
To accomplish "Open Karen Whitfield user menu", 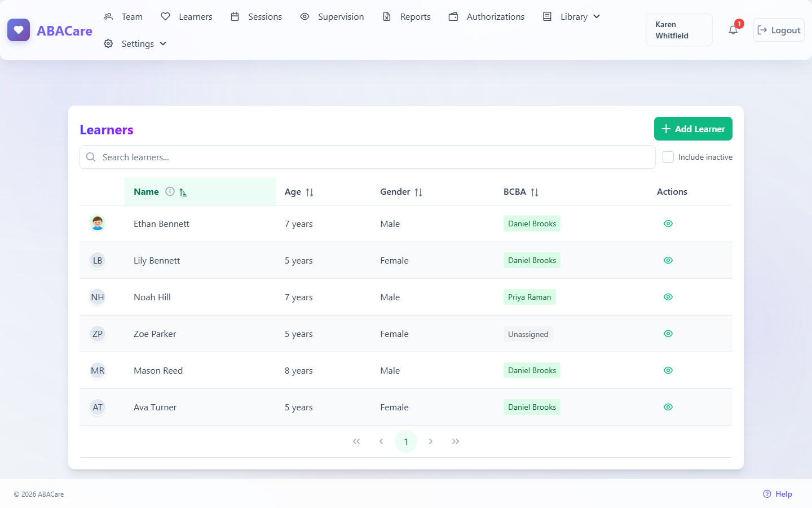I will pos(679,30).
